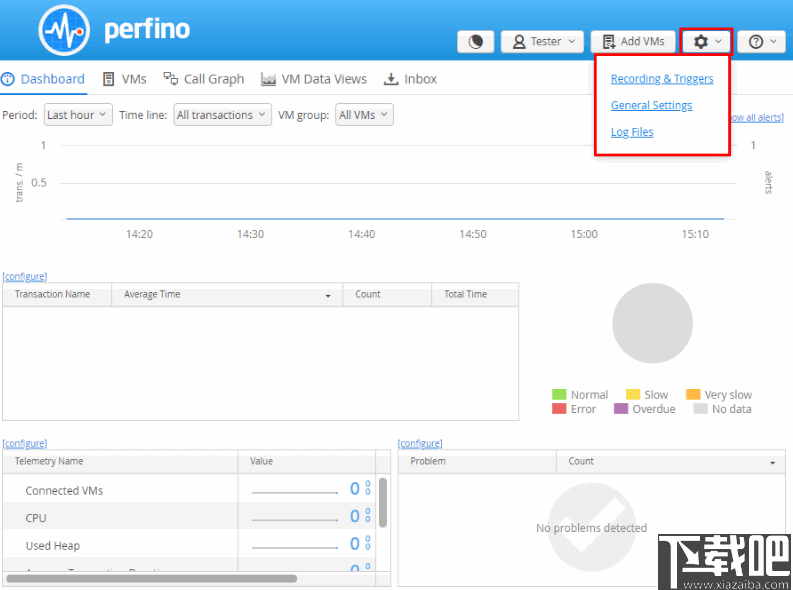Switch to the VM Data Views tab
Image resolution: width=793 pixels, height=590 pixels.
(x=314, y=79)
